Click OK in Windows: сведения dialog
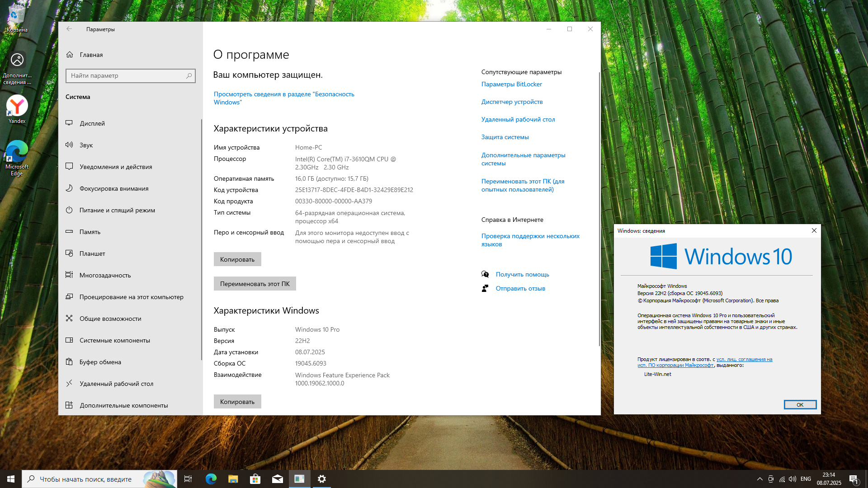 [x=799, y=404]
